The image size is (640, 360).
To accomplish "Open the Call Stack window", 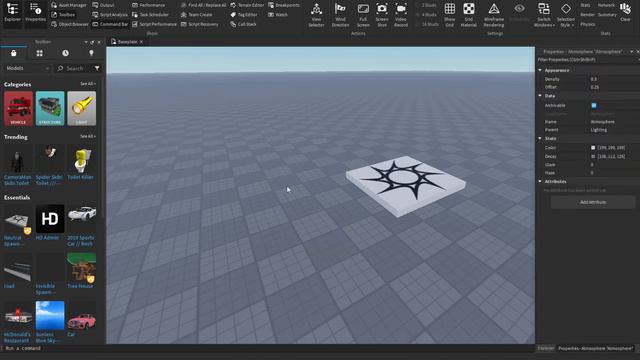I will click(243, 24).
